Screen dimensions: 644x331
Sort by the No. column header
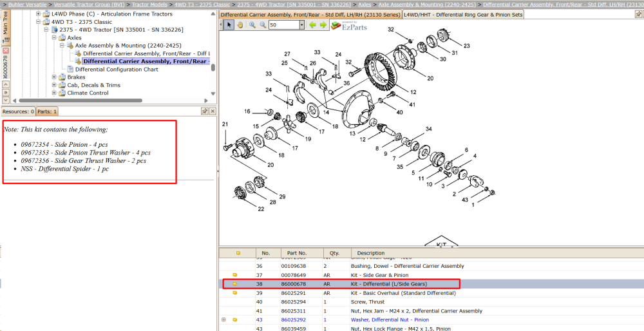click(268, 253)
